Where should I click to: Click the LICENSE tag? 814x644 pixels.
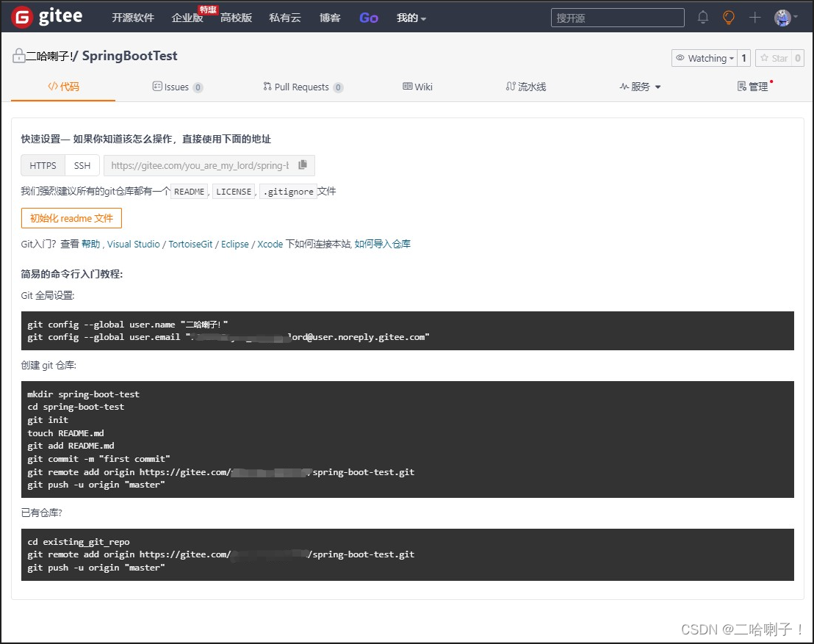click(x=234, y=192)
